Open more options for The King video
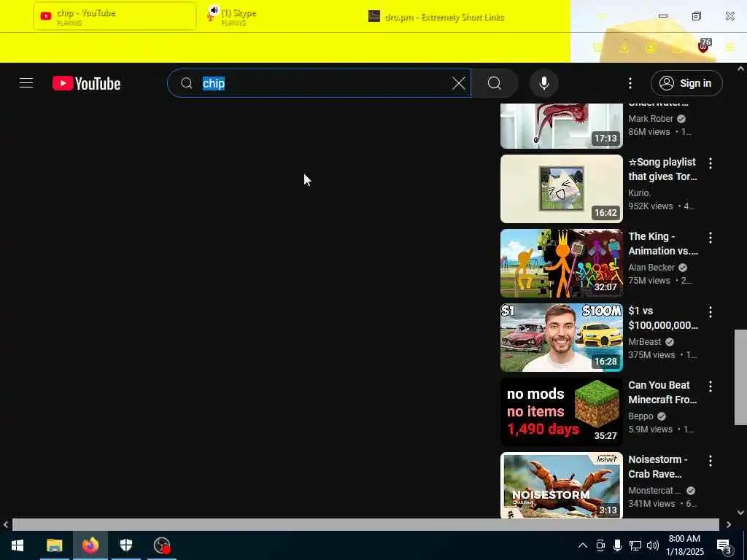The height and width of the screenshot is (560, 747). (711, 238)
